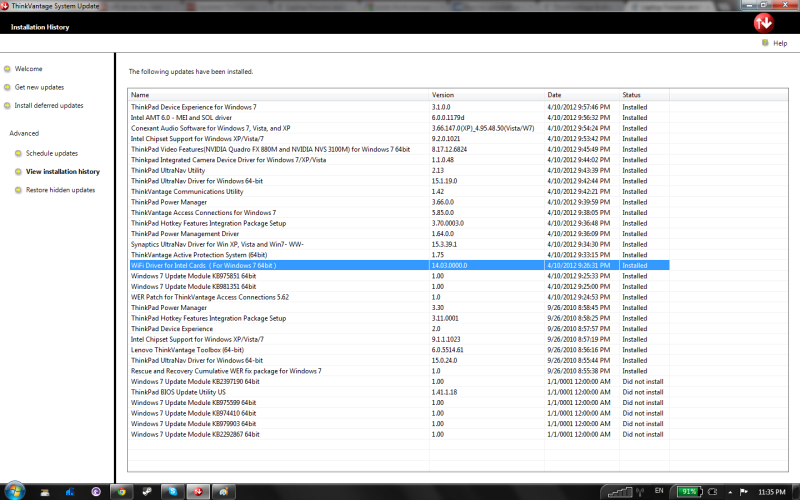Click the bullet icon beside Schedule updates

[18, 153]
